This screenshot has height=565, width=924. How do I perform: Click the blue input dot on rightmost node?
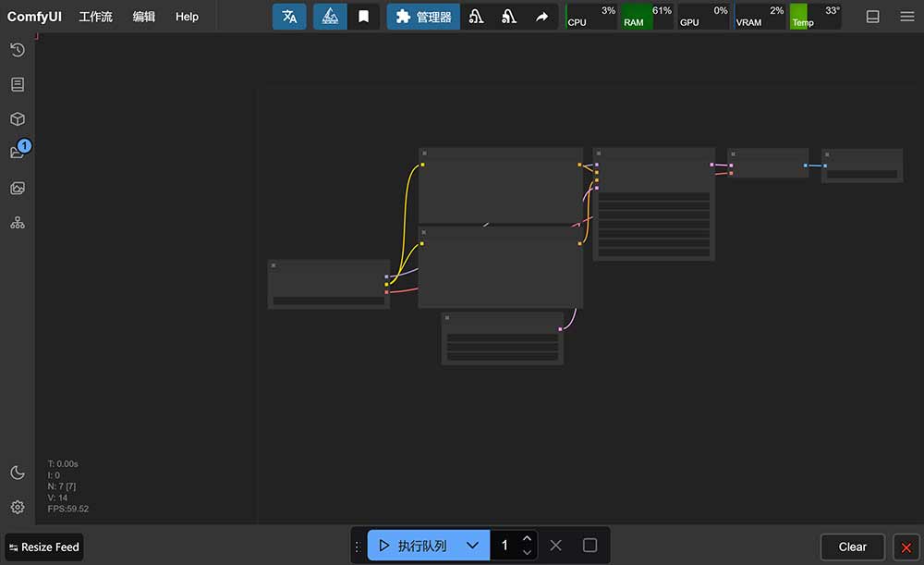click(825, 166)
